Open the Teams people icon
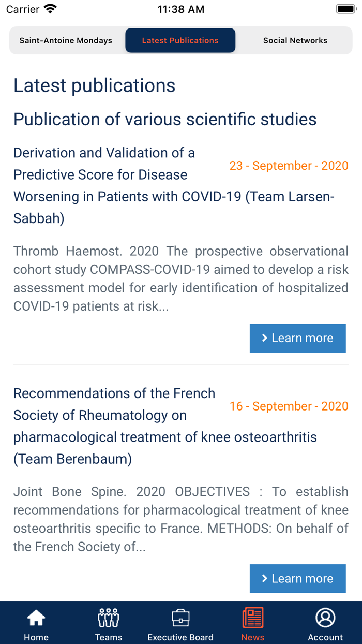The width and height of the screenshot is (362, 644). coord(108,618)
